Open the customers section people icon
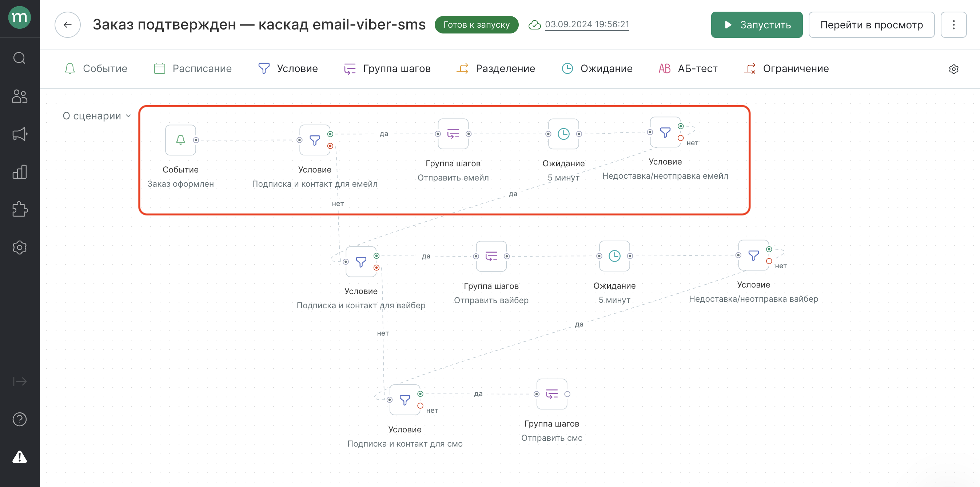The width and height of the screenshot is (980, 487). 19,96
